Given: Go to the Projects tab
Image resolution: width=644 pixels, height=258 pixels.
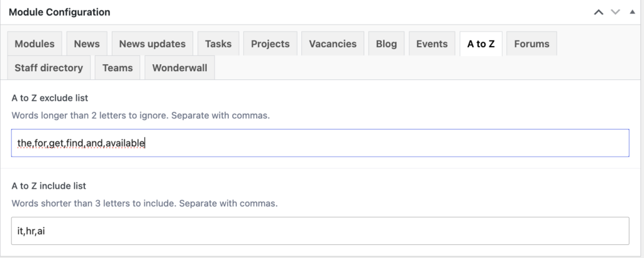Looking at the screenshot, I should coord(270,43).
